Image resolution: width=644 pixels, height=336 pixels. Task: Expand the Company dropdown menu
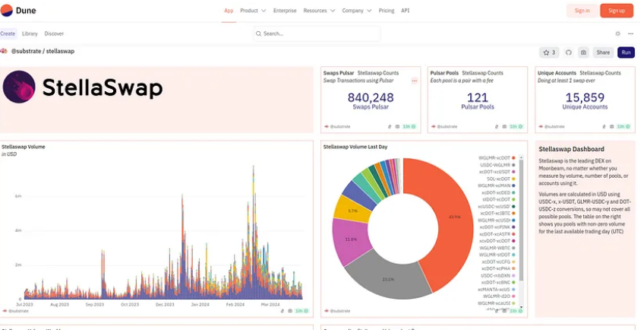(x=357, y=11)
